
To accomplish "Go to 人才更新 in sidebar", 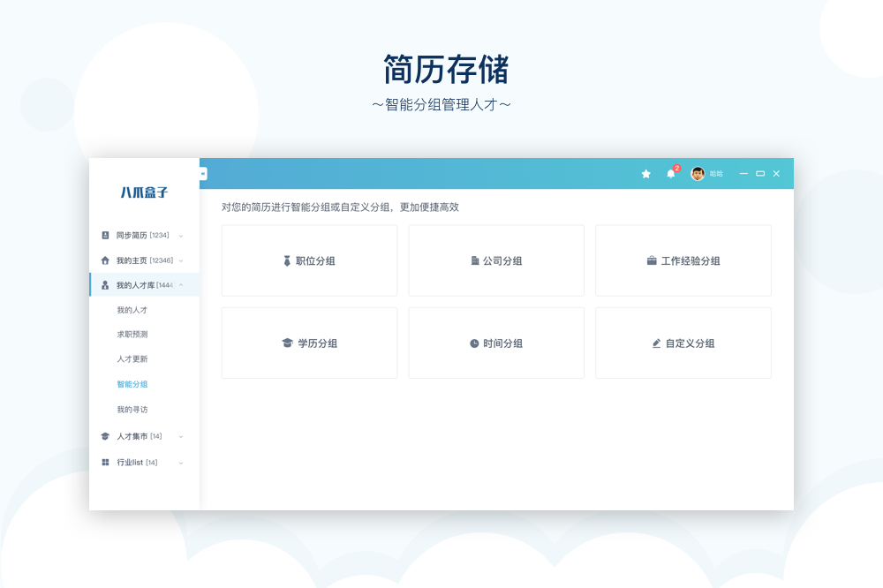I will tap(132, 359).
